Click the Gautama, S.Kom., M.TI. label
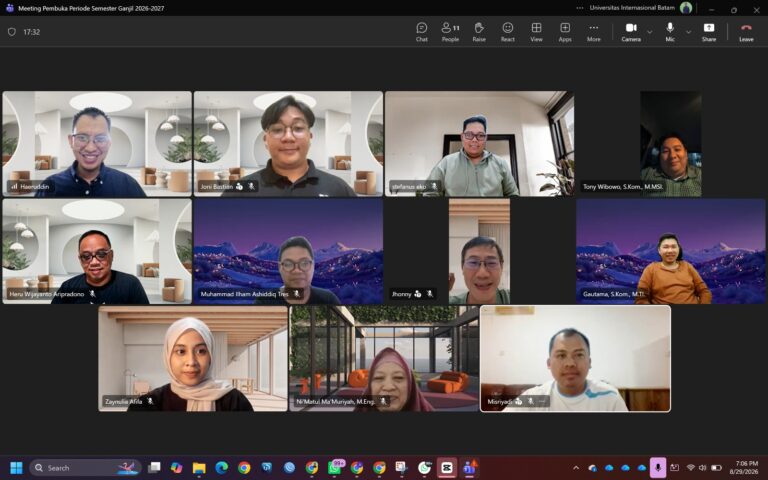This screenshot has height=480, width=768. tap(614, 294)
